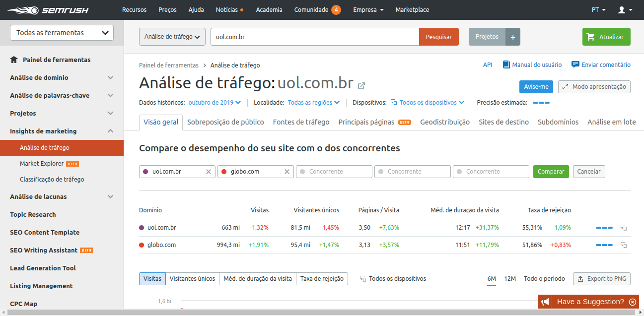
Task: Open Manual do usuário link
Action: tap(532, 65)
